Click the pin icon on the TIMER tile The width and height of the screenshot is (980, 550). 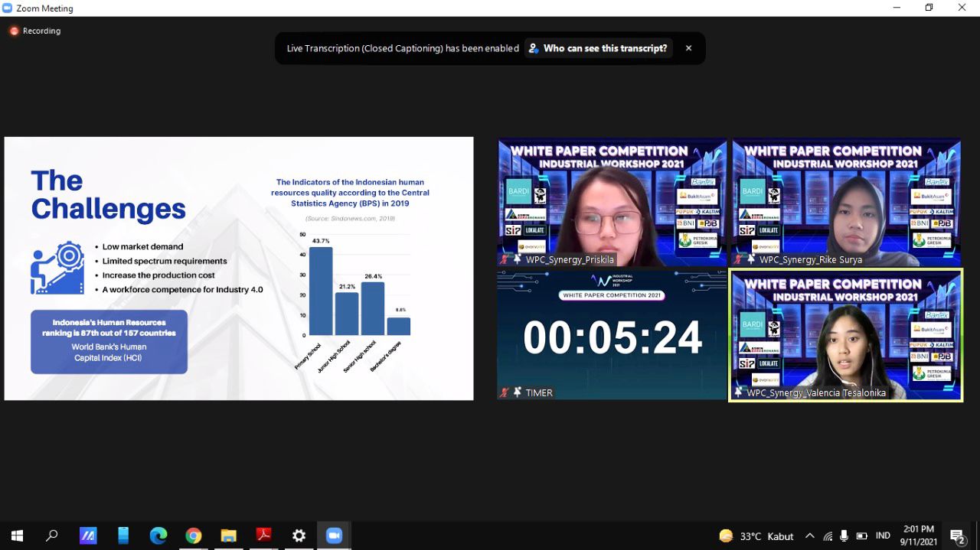[518, 392]
